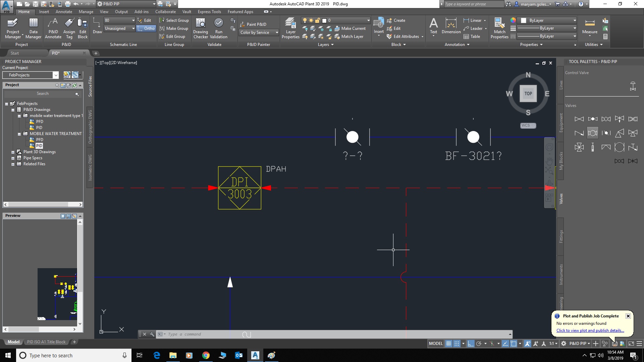Click the Customization menu icon in status bar

click(x=639, y=344)
